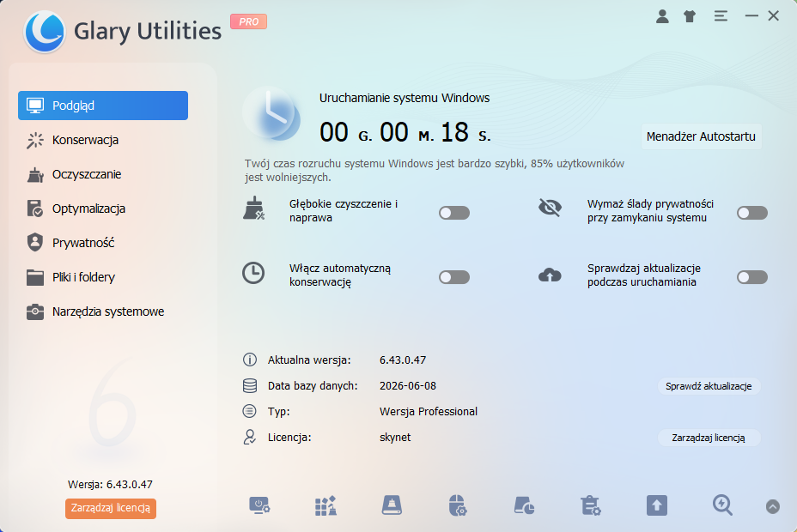Open Pliki i foldery section
The image size is (797, 532).
[103, 277]
